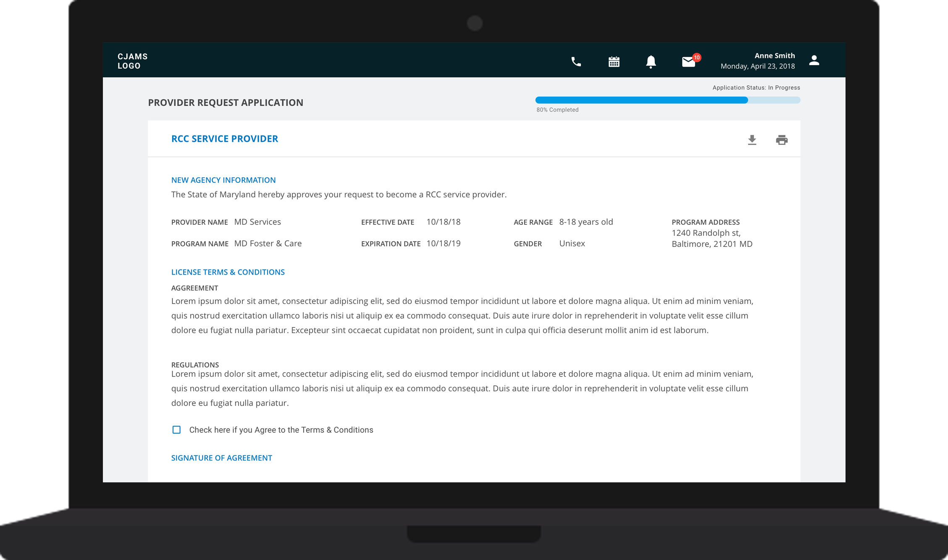Viewport: 948px width, 560px height.
Task: Open the calendar icon in header
Action: pyautogui.click(x=614, y=62)
